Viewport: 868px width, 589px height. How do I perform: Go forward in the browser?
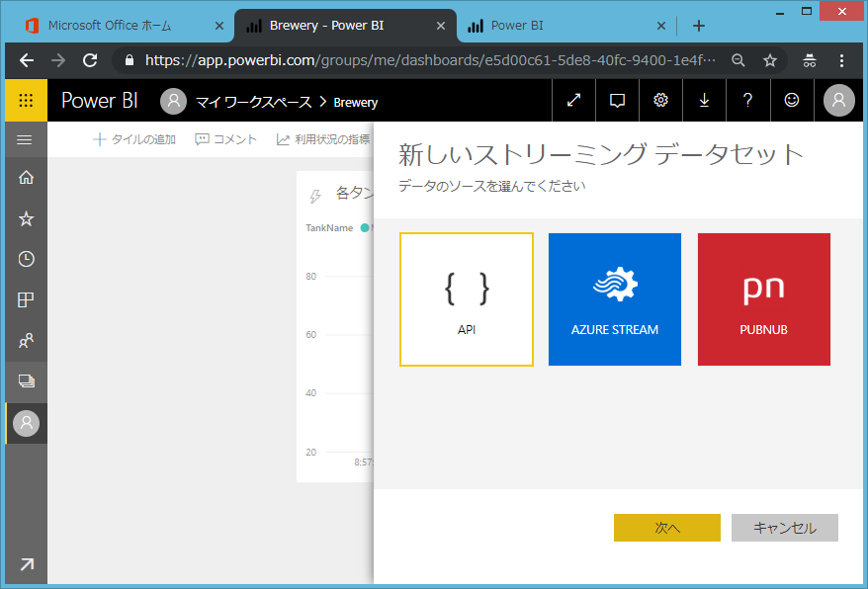point(58,60)
